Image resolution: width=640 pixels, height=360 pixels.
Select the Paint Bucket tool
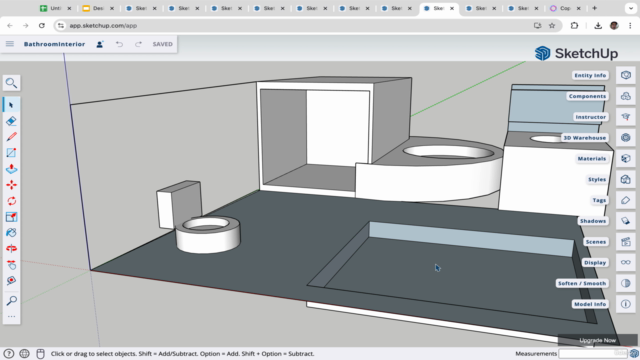coord(11,233)
